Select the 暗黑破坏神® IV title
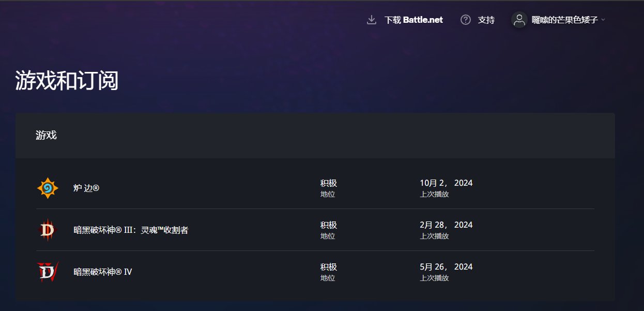The height and width of the screenshot is (311, 644). point(103,272)
